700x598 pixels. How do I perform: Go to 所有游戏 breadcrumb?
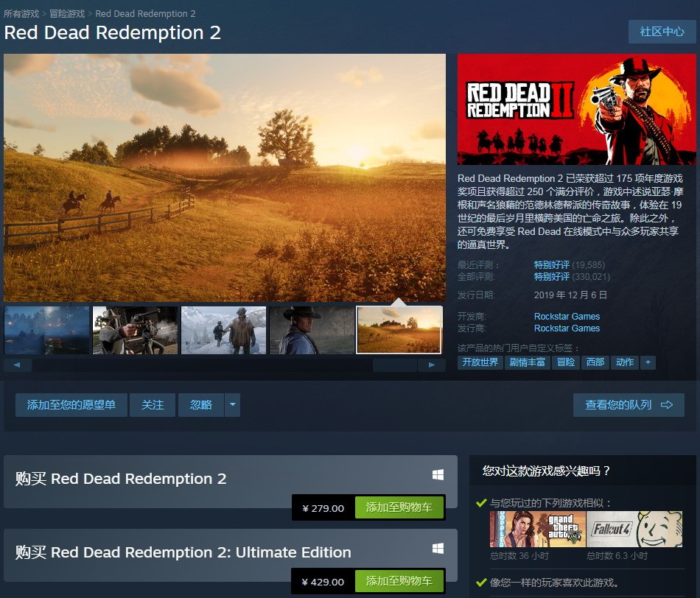pos(21,14)
